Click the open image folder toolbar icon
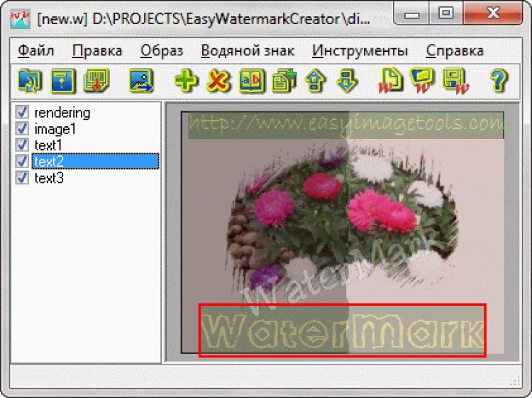 [30, 81]
